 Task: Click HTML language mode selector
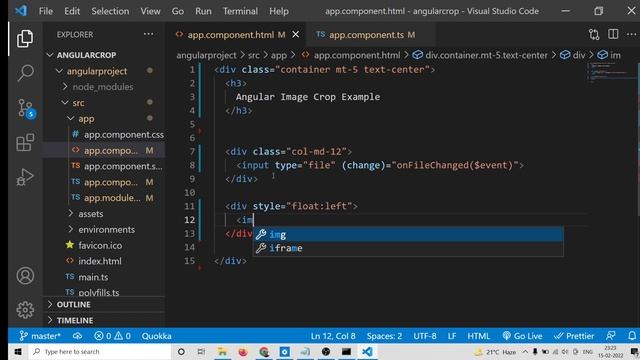pyautogui.click(x=478, y=336)
